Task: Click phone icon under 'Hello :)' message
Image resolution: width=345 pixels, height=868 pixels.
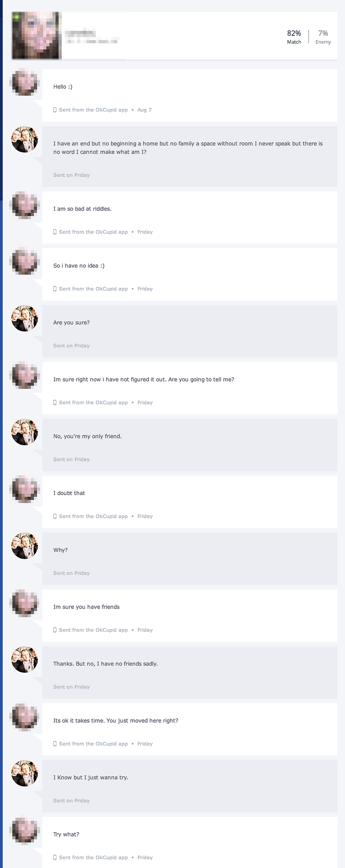Action: 55,110
